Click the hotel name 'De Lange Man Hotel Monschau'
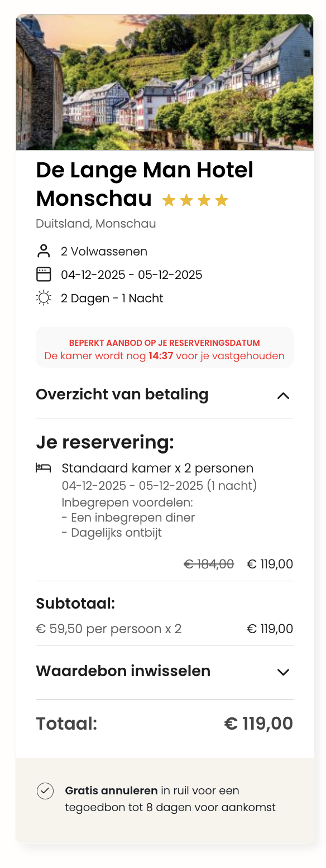Viewport: 326px width, 868px height. [x=144, y=182]
